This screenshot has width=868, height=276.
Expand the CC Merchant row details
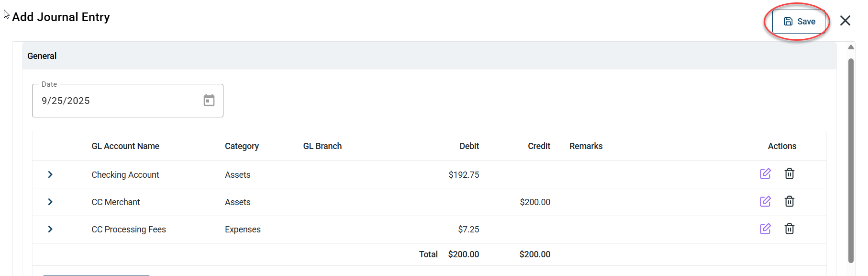[x=50, y=202]
